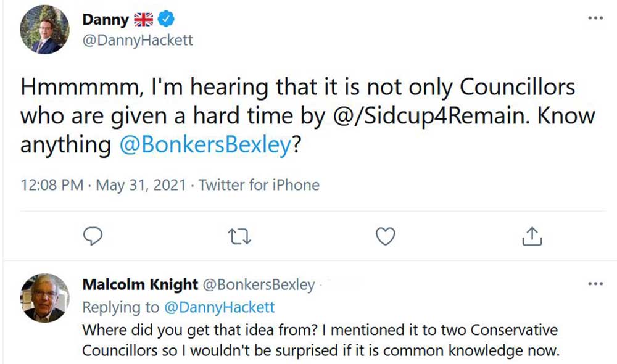This screenshot has height=364, width=617.
Task: Visit the @DannyHackett handle under Danny's name
Action: coord(137,40)
